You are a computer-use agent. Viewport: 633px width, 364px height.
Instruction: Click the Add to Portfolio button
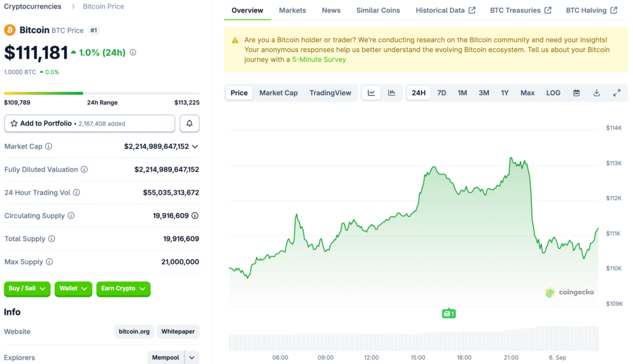(x=90, y=124)
